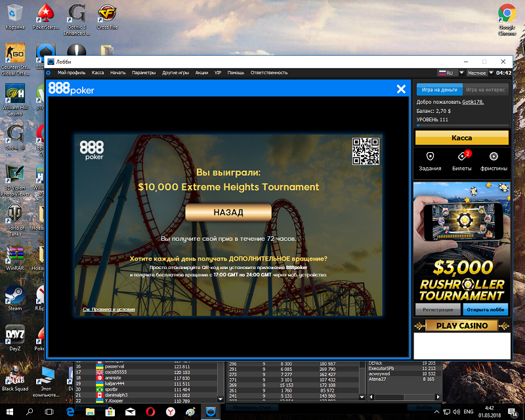The height and width of the screenshot is (420, 525).
Task: Open Параметры menu
Action: point(144,73)
